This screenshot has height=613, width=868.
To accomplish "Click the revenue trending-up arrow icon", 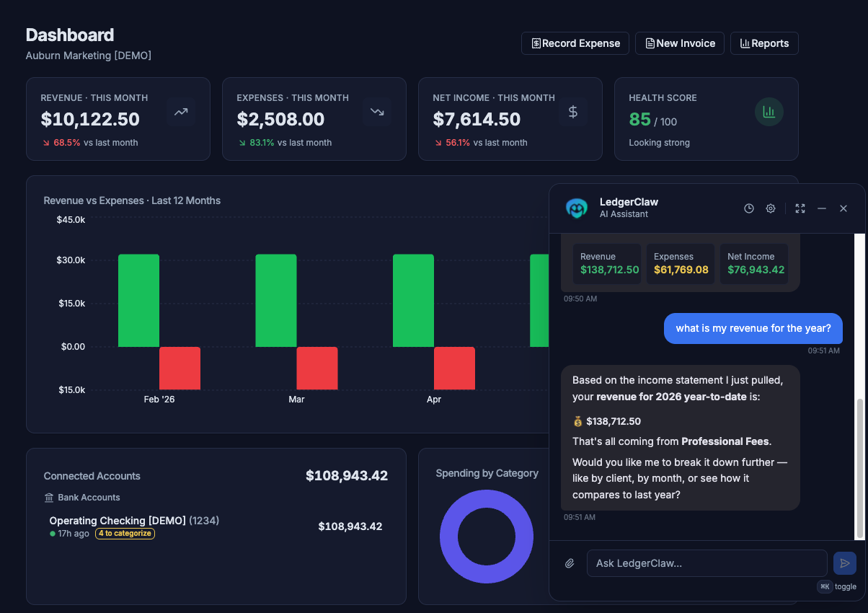I will coord(181,112).
